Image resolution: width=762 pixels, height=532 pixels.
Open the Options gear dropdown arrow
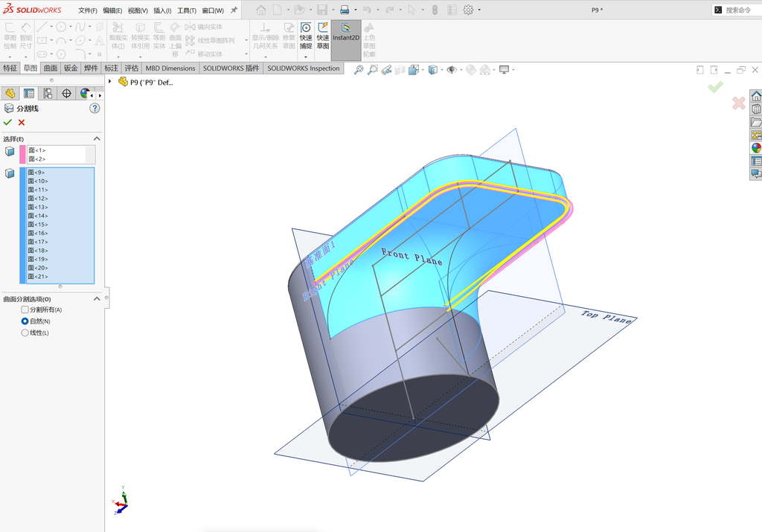click(x=479, y=10)
